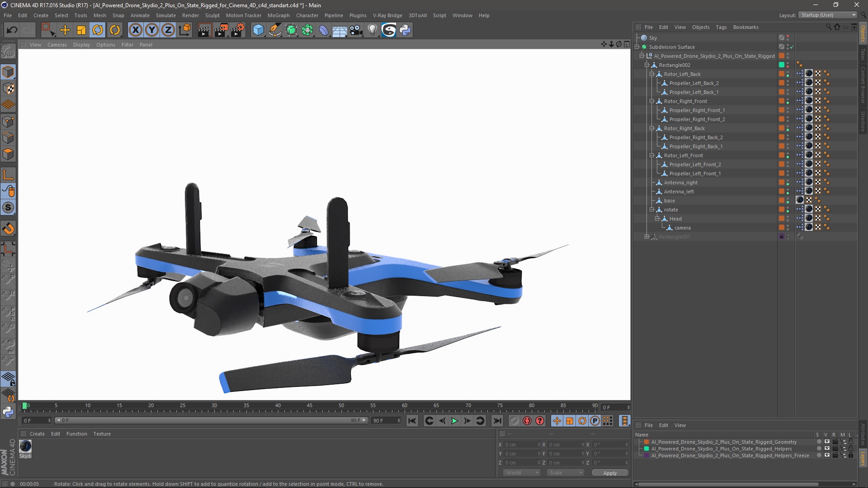
Task: Click Rectangle002 green layer color swatch
Action: click(x=781, y=65)
